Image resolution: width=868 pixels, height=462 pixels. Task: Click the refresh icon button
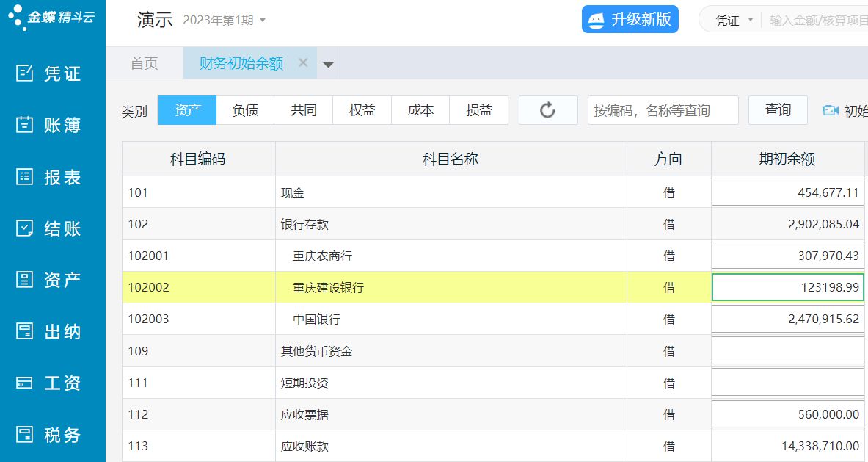pos(548,110)
